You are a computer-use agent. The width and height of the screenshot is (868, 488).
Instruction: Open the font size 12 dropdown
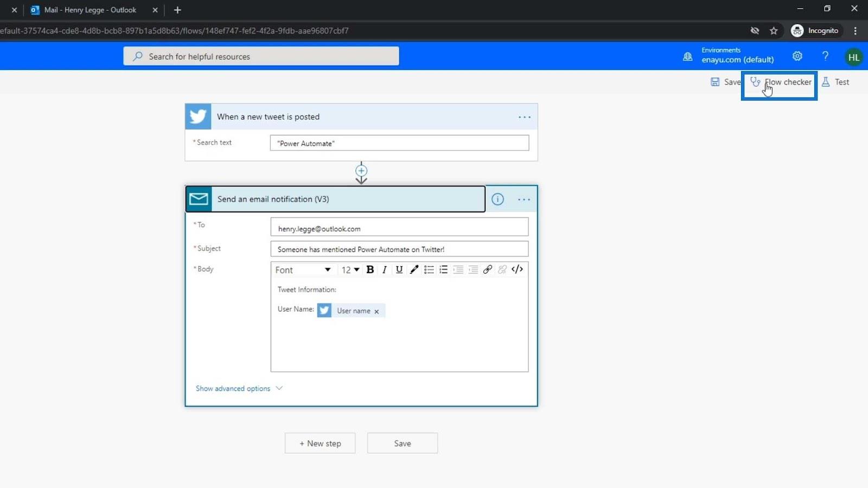[350, 269]
